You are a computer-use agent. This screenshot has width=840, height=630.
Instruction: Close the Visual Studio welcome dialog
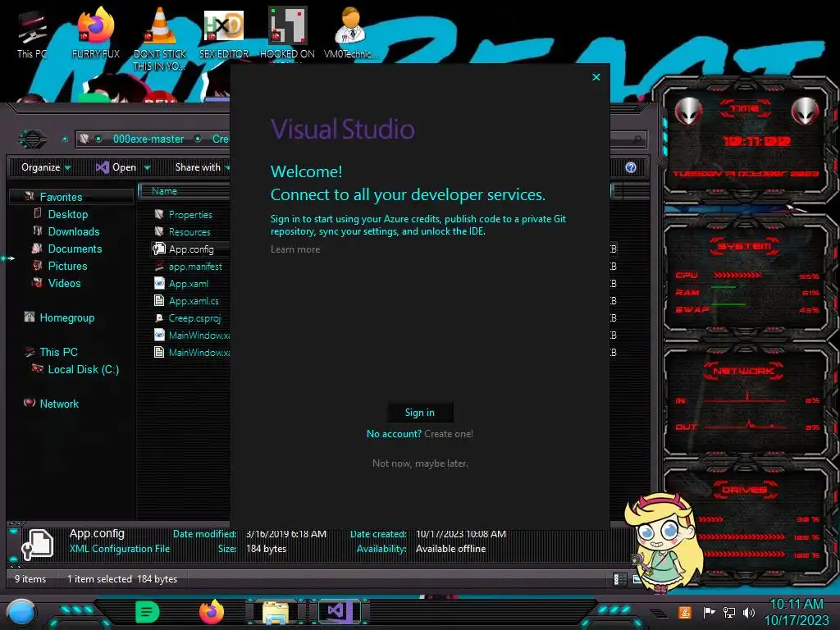click(596, 77)
